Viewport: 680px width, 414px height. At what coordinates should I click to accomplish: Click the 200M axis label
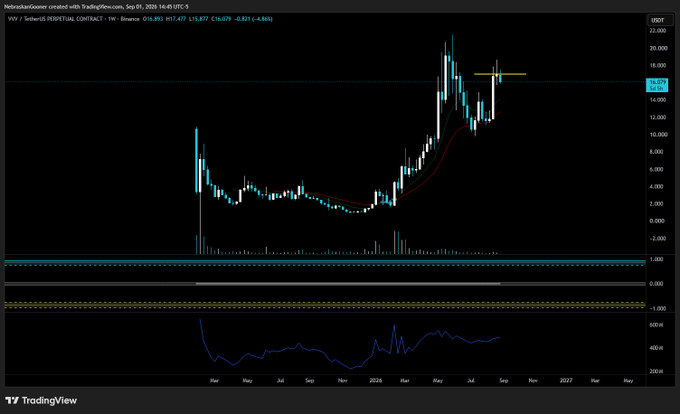[656, 372]
